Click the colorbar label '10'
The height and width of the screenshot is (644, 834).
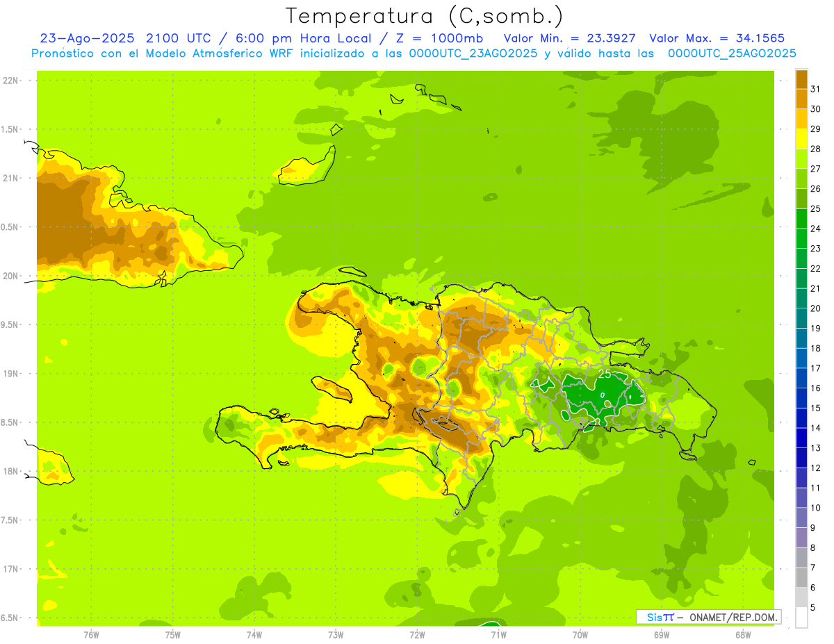(x=815, y=508)
